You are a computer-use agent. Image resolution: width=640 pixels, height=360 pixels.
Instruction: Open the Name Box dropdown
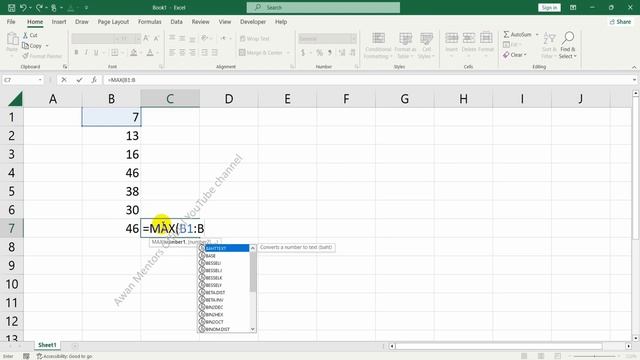40,80
